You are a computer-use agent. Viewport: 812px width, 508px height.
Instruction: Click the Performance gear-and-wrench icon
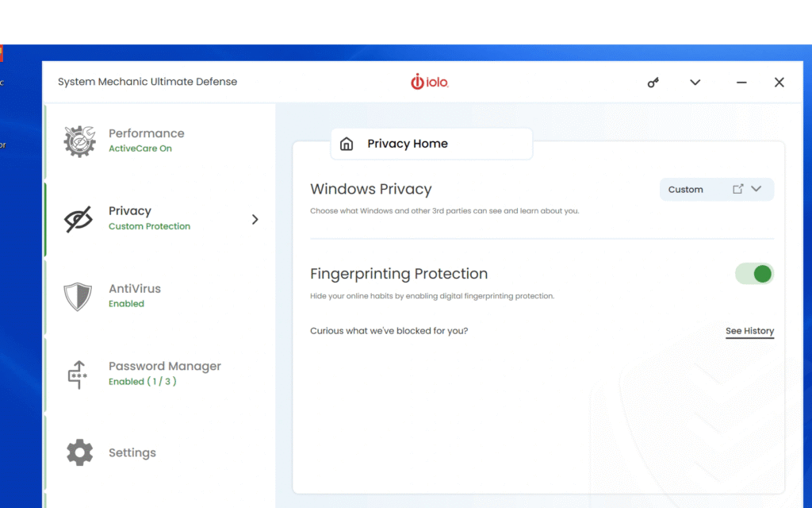pos(80,141)
